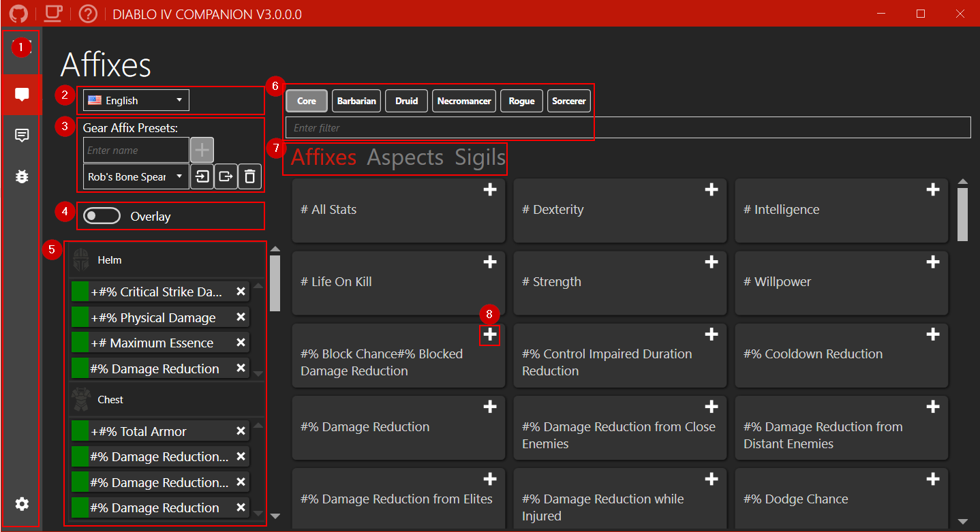
Task: Toggle the Overlay switch
Action: pos(102,216)
